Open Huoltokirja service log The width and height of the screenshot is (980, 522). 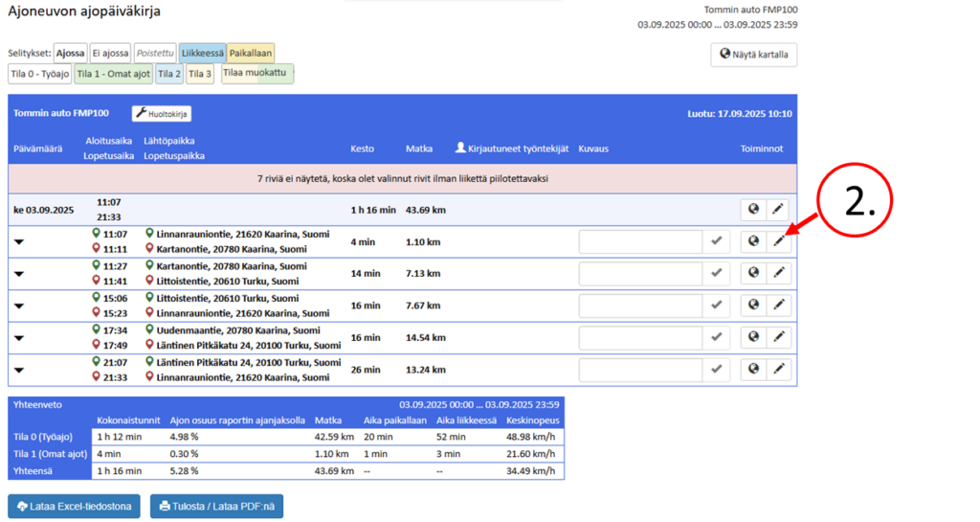(162, 114)
